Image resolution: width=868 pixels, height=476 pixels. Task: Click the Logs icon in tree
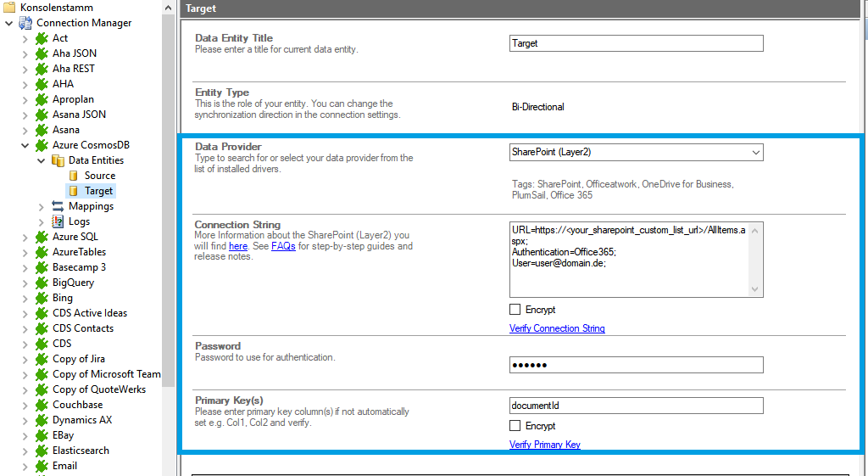coord(58,221)
